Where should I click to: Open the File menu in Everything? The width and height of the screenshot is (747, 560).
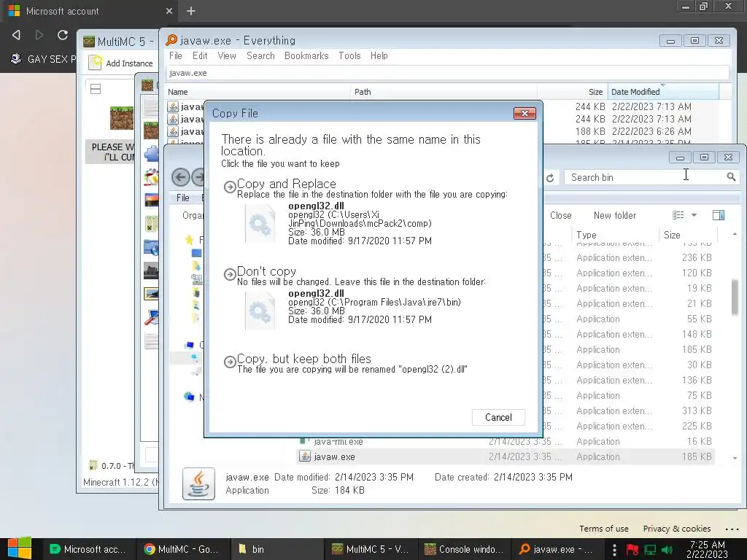coord(175,55)
